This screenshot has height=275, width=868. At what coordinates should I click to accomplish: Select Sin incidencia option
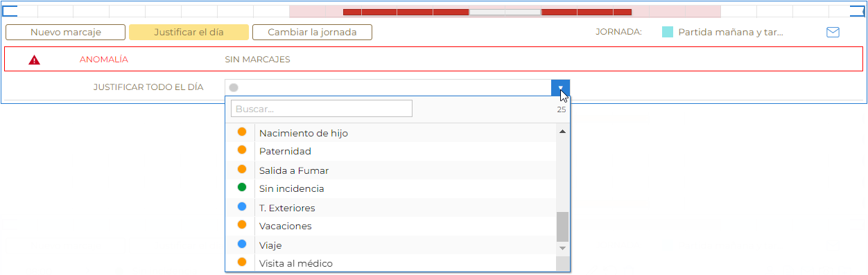pyautogui.click(x=390, y=188)
